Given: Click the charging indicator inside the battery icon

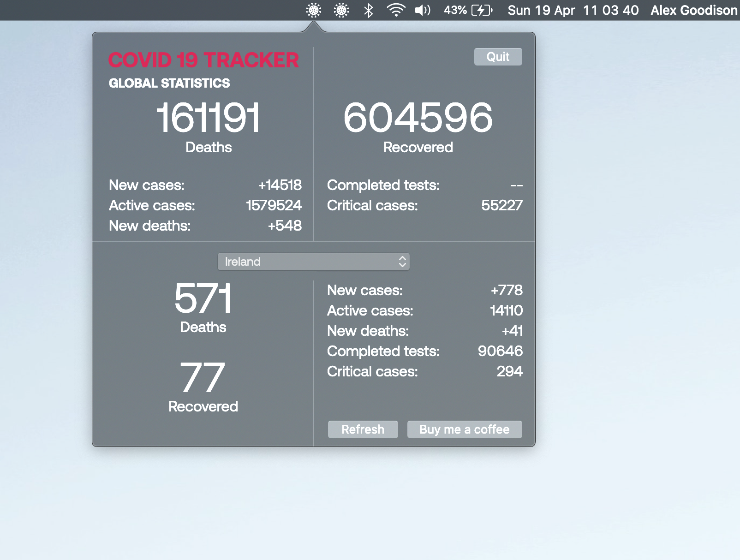Looking at the screenshot, I should coord(481,10).
